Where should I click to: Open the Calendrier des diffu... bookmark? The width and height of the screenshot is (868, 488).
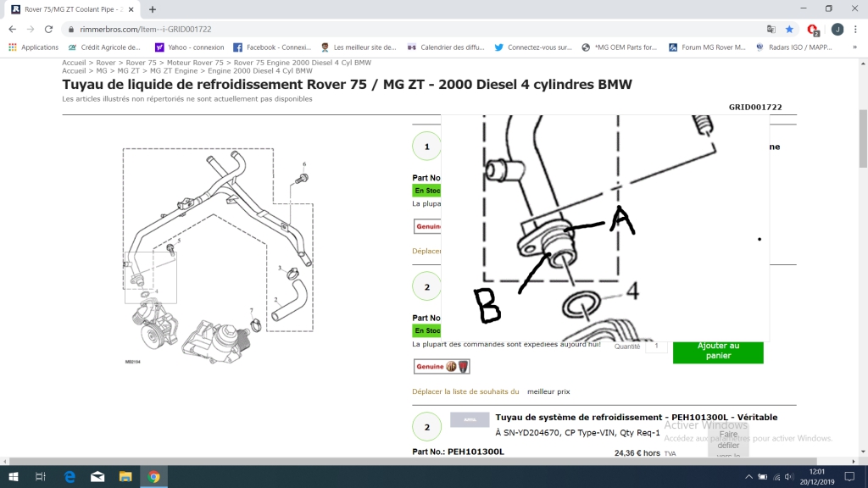(446, 47)
